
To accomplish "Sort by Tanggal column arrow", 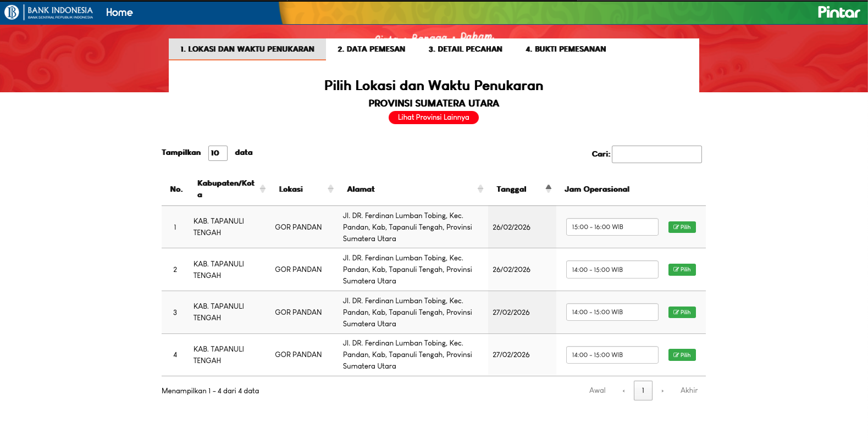I will (549, 188).
